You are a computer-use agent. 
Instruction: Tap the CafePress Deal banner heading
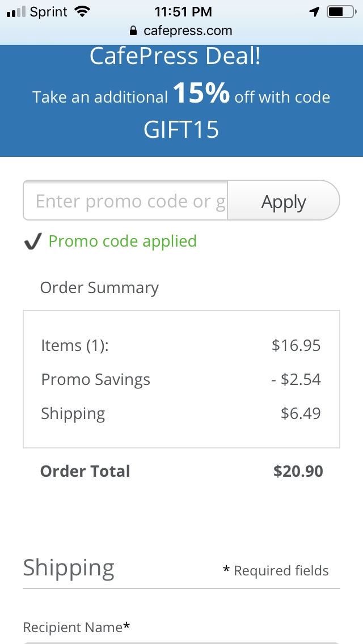[175, 57]
